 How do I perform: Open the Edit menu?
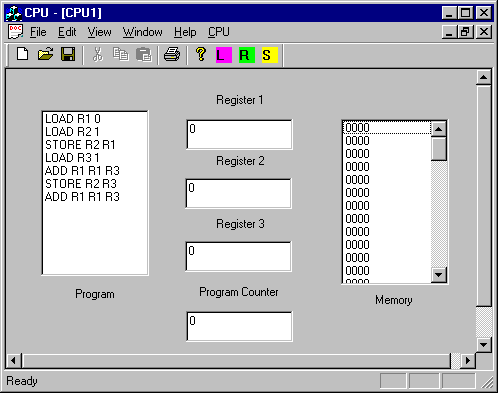pyautogui.click(x=67, y=32)
